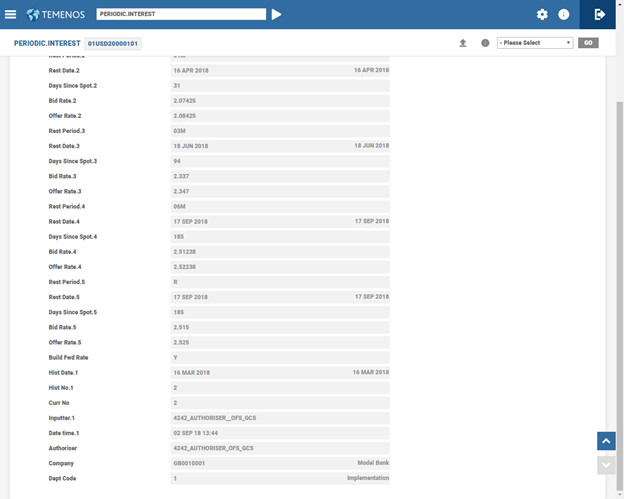Screen dimensions: 624x499
Task: Click the PERIODIC.INTEREST command input field
Action: pyautogui.click(x=181, y=14)
